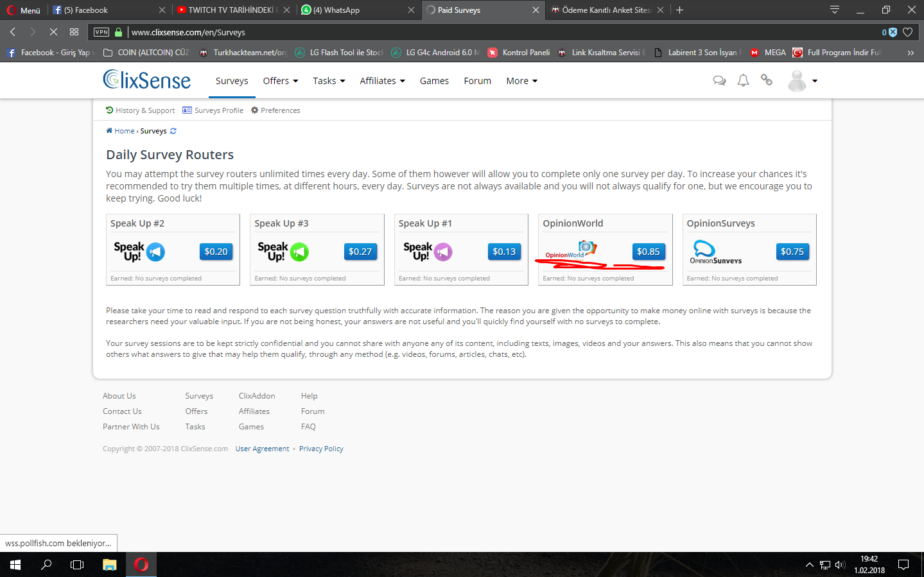Open the Kontrol Paneli bookmark
Screen dimensions: 924x577
[519, 53]
